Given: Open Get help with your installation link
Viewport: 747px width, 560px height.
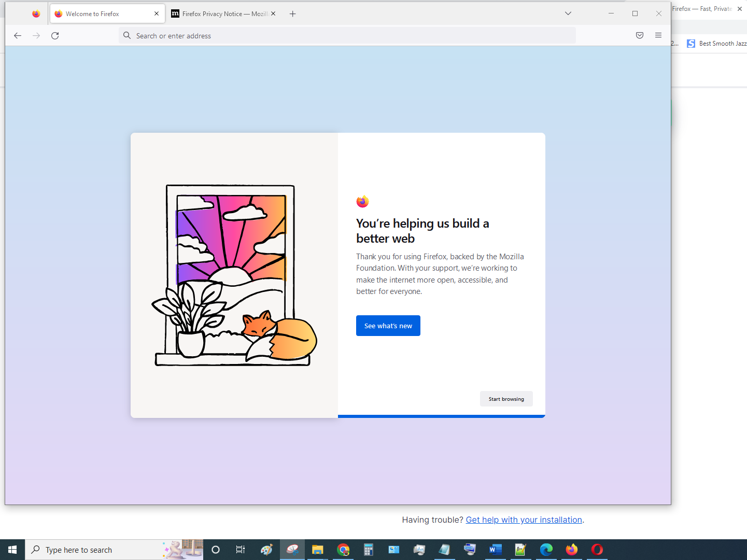Looking at the screenshot, I should [524, 520].
